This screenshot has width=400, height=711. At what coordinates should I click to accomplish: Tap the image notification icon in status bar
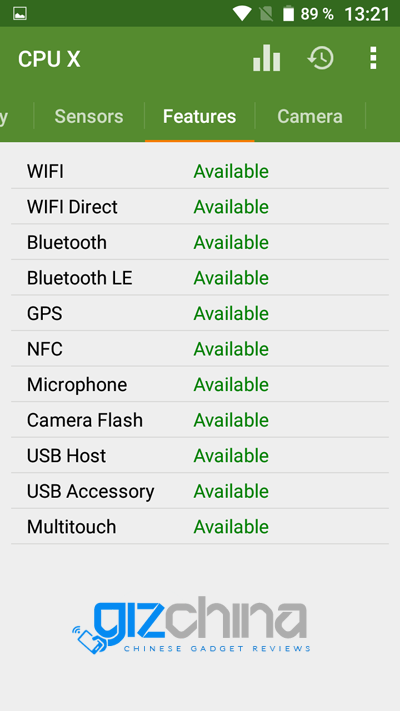tap(20, 14)
